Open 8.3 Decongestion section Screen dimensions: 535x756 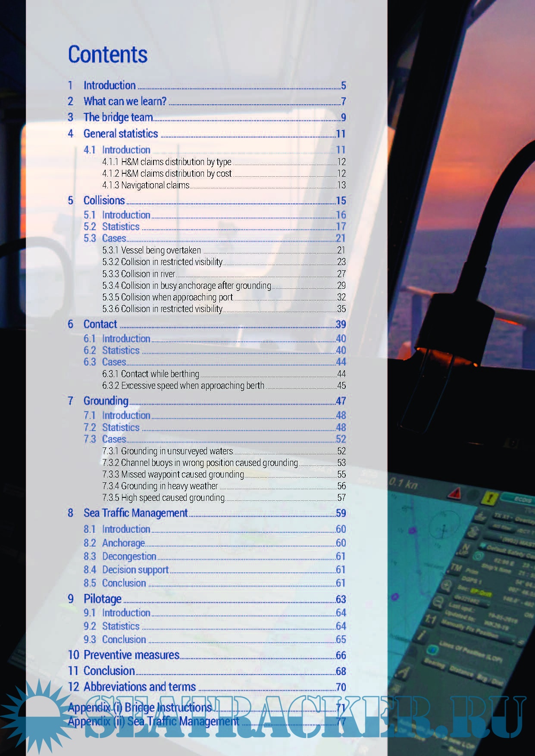click(x=129, y=556)
